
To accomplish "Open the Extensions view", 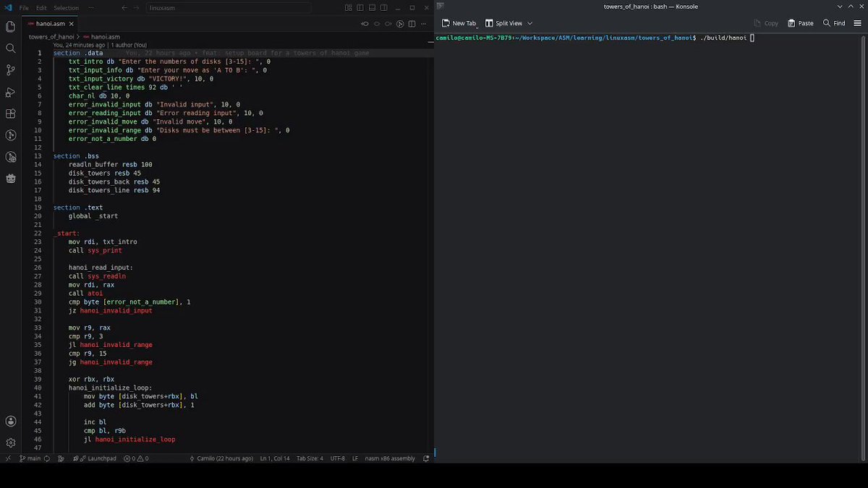I will (x=10, y=114).
